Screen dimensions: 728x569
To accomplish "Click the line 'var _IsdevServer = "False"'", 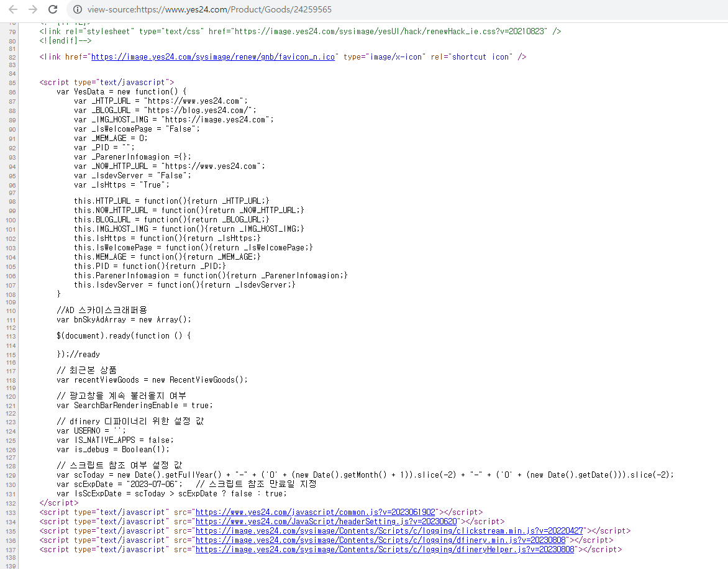I will pos(132,175).
